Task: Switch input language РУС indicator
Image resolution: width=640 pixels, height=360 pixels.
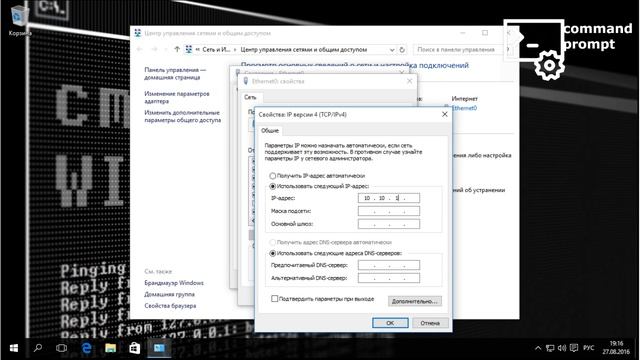Action: [589, 348]
